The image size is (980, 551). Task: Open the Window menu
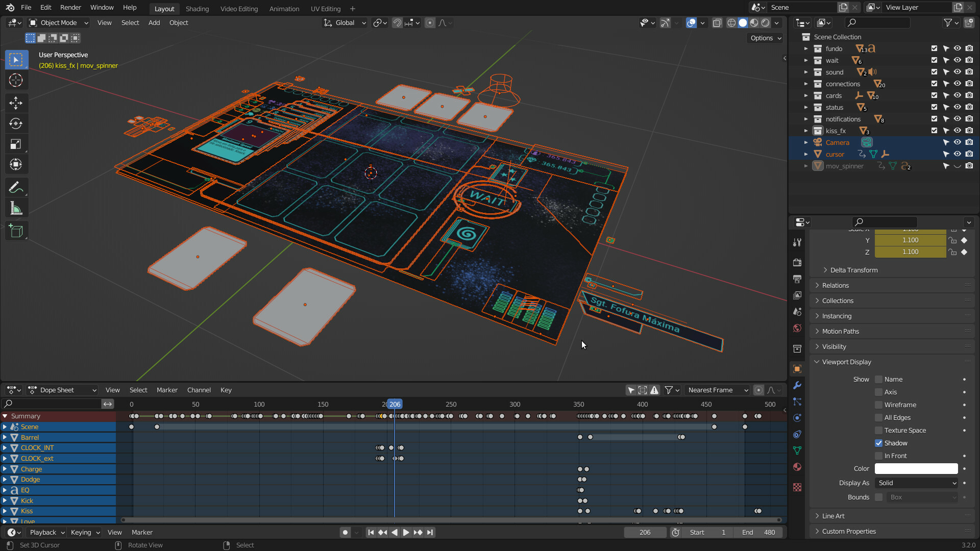pos(102,8)
